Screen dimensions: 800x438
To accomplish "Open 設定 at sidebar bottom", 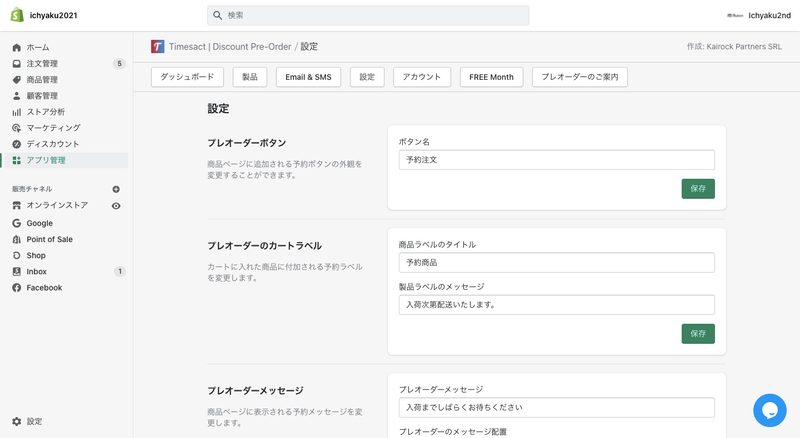I will pyautogui.click(x=35, y=422).
